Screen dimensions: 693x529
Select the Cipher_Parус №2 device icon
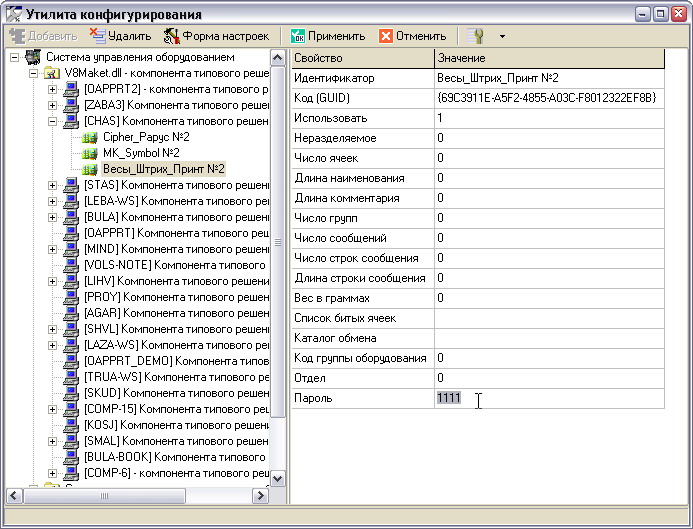[x=89, y=137]
